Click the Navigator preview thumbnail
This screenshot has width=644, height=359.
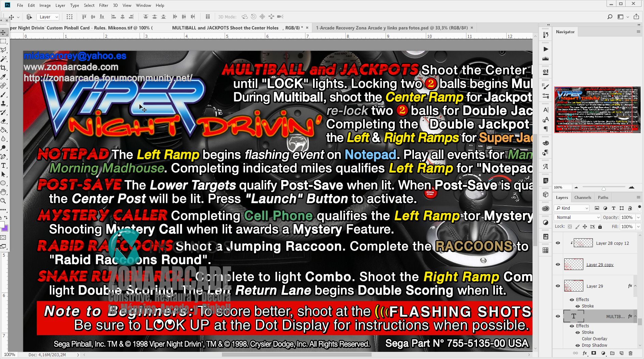597,109
